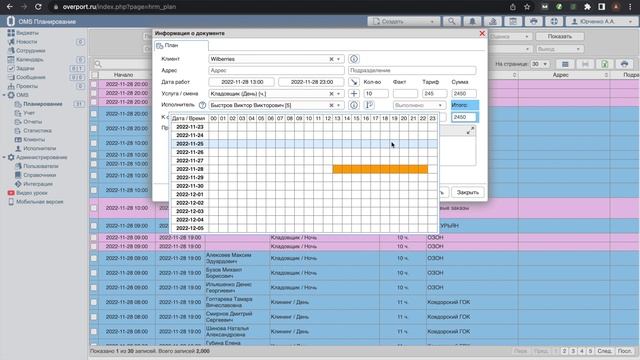Check the row for Смирнов Дмитрий
The width and height of the screenshot is (640, 360).
[x=94, y=317]
